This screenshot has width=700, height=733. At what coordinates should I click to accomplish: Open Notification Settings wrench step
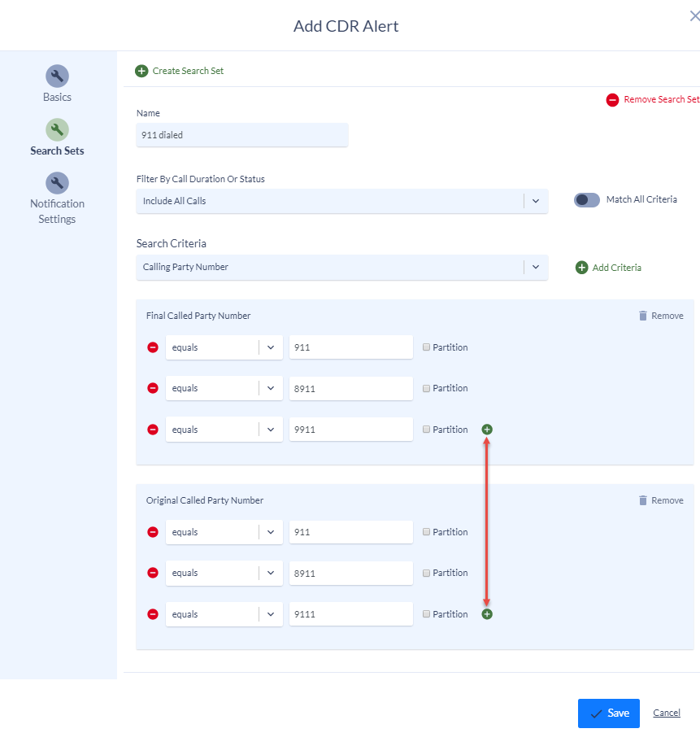tap(57, 183)
